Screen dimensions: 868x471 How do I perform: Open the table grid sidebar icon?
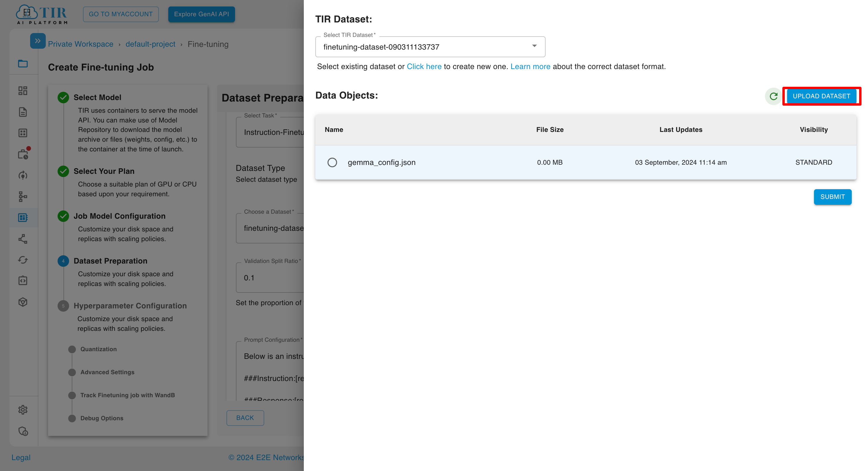[23, 133]
